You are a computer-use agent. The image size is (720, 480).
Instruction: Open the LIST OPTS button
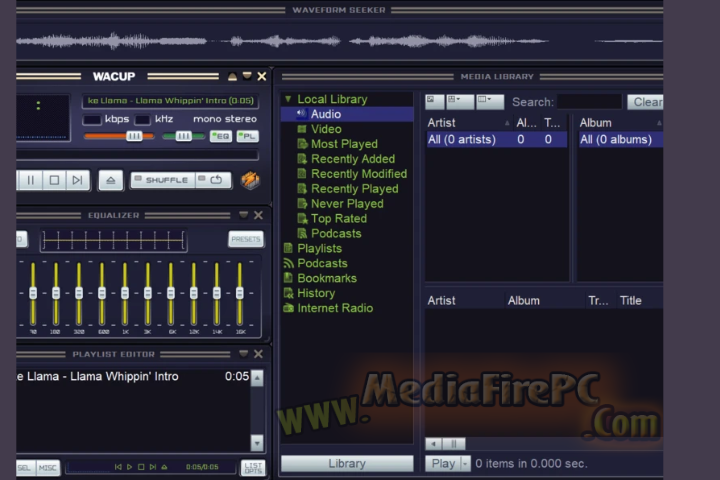point(253,468)
